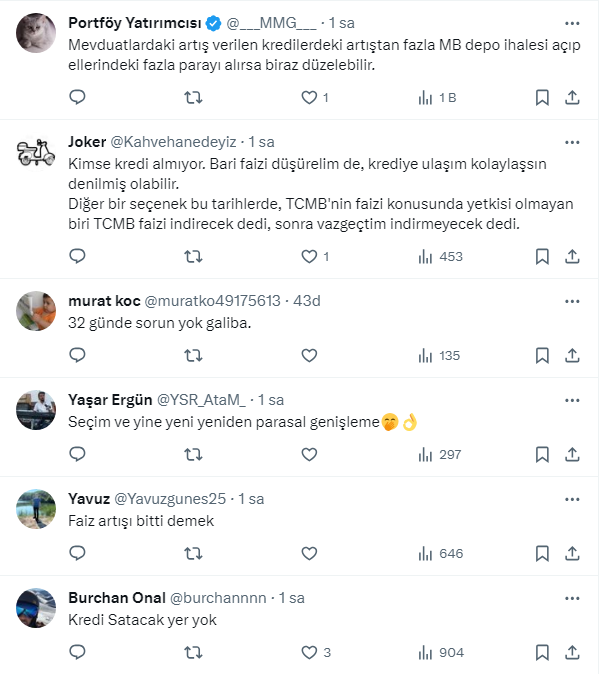
Task: Reply to Portföy Yatırımcısı's tweet
Action: coord(77,97)
